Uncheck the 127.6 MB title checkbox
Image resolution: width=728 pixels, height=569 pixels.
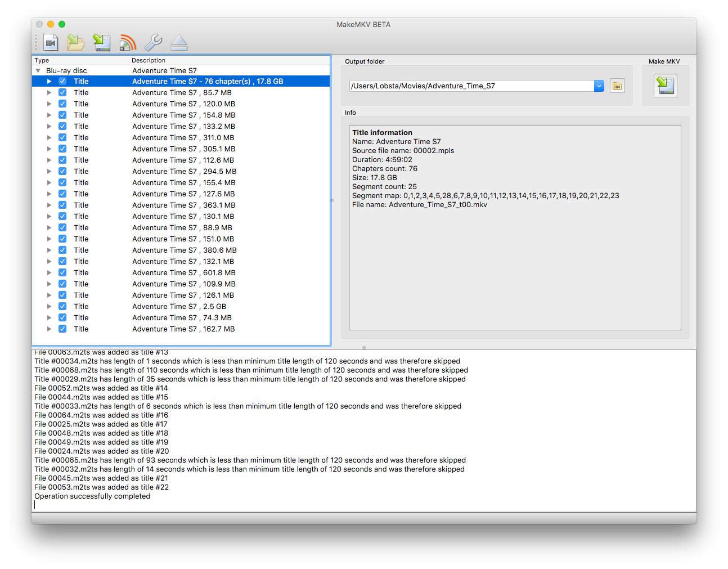pos(62,194)
